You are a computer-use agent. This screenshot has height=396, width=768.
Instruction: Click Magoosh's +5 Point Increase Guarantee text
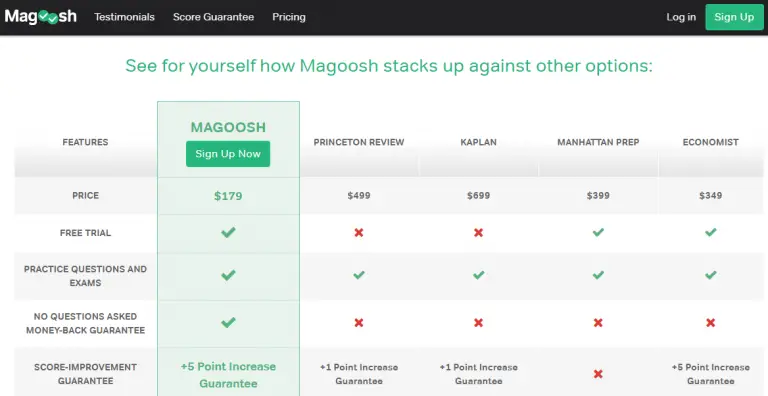click(x=228, y=375)
